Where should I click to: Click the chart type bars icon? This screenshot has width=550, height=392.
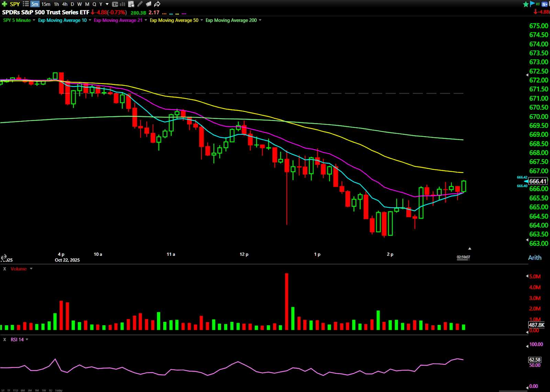(x=122, y=4)
